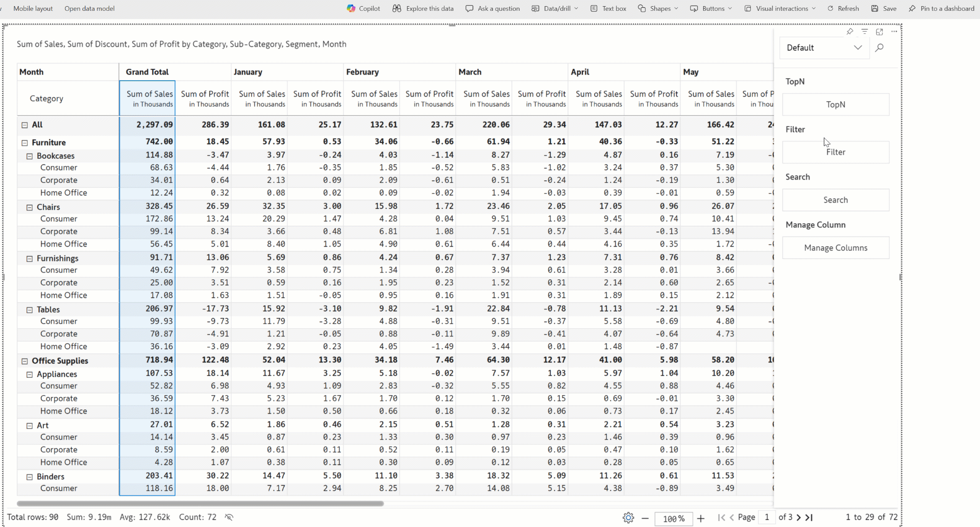Click the Copilot icon in the toolbar
This screenshot has width=980, height=527.
(x=351, y=9)
